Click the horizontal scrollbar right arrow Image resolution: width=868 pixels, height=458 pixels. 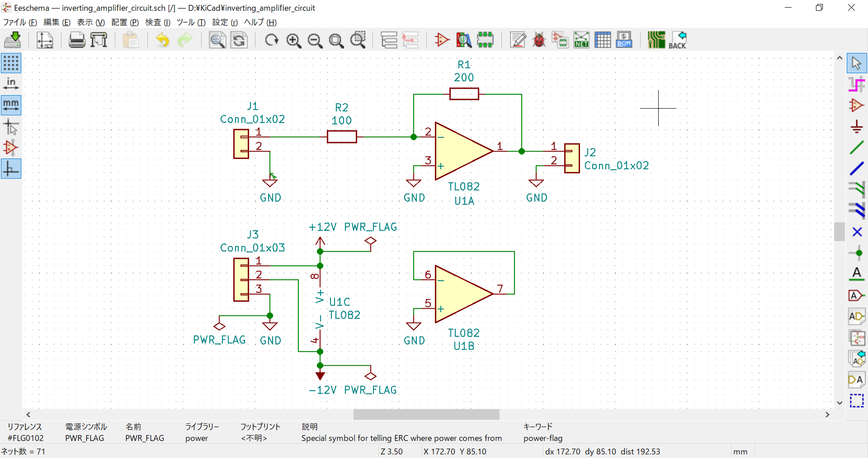pyautogui.click(x=828, y=415)
